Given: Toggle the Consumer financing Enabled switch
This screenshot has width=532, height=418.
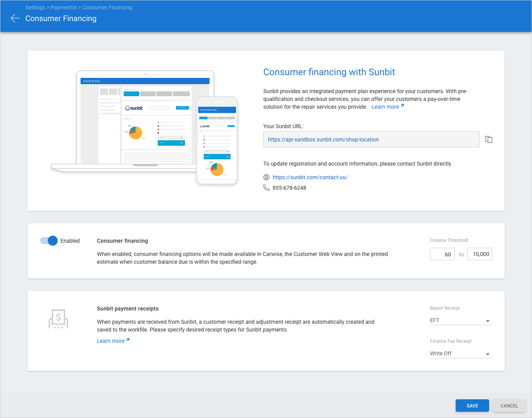Looking at the screenshot, I should click(49, 241).
